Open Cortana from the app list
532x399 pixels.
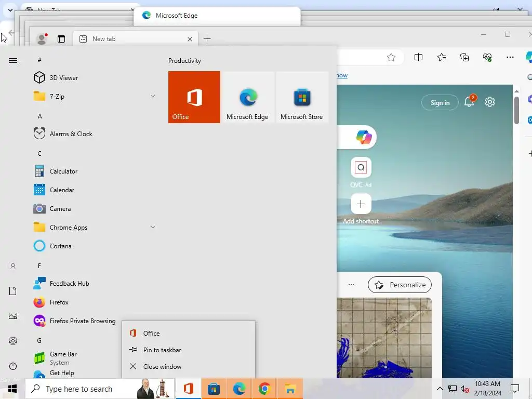click(x=95, y=246)
